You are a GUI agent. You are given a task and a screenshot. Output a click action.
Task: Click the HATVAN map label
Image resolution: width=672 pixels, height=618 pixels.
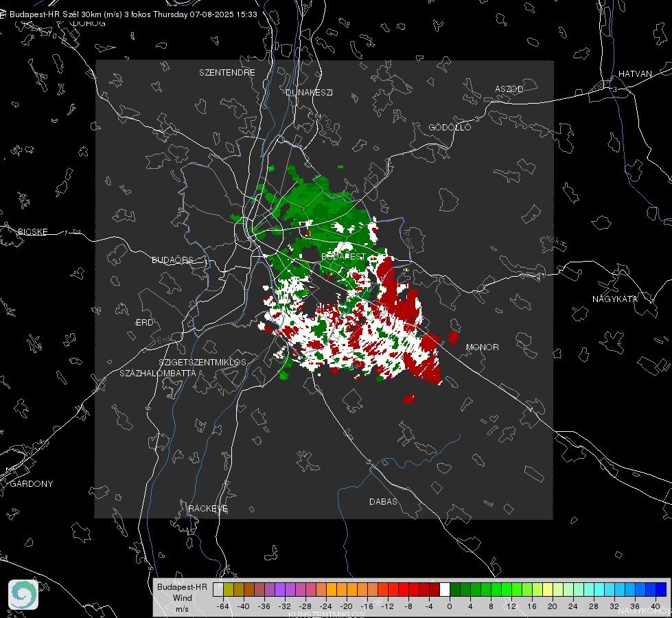click(635, 74)
